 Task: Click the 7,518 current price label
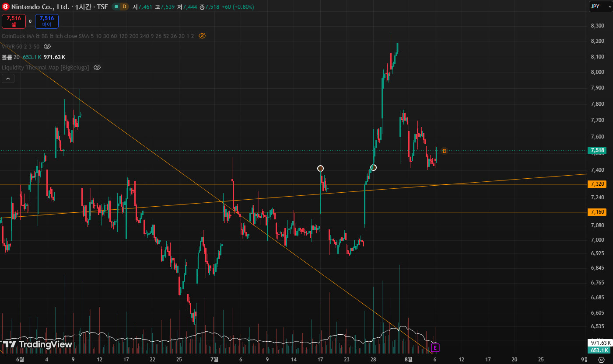598,150
